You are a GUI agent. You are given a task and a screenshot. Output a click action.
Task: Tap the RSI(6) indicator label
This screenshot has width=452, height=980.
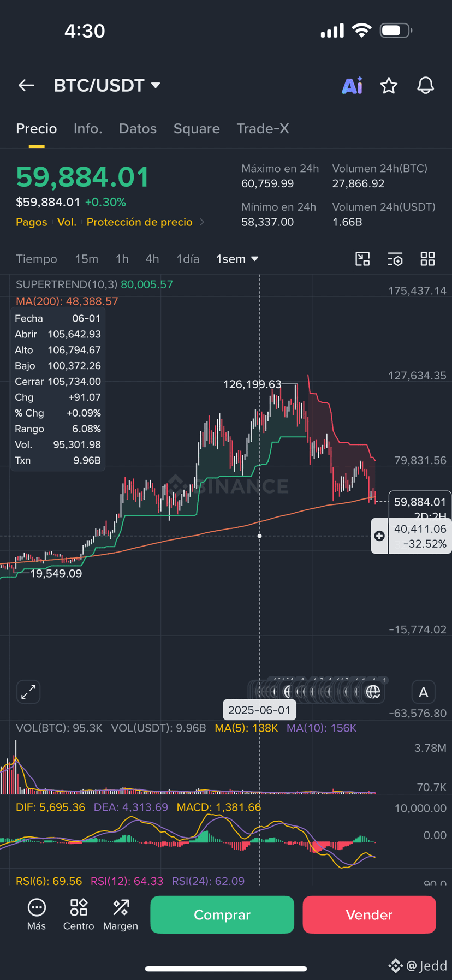pos(49,881)
